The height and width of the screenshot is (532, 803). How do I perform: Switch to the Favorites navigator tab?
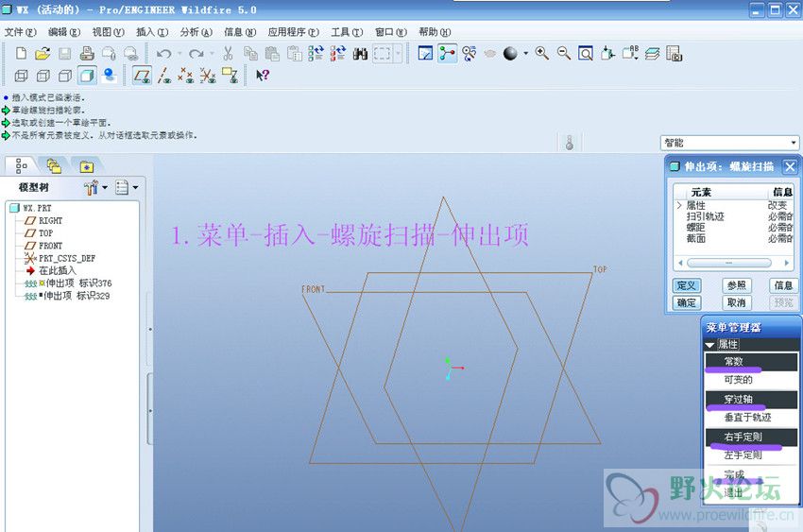[87, 166]
